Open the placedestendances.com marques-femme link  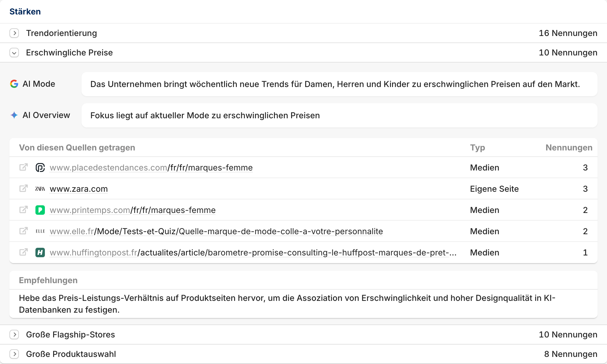tap(151, 168)
